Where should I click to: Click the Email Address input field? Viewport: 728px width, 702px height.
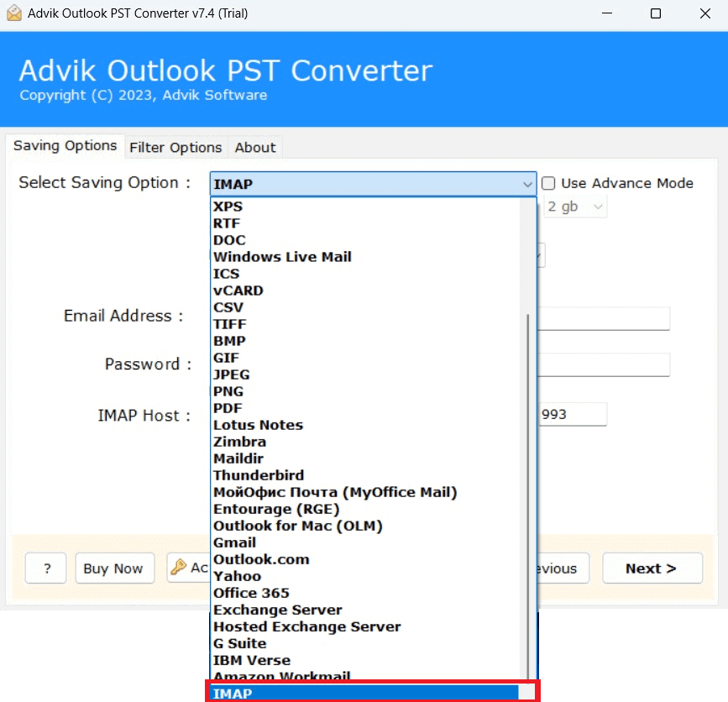click(x=603, y=319)
